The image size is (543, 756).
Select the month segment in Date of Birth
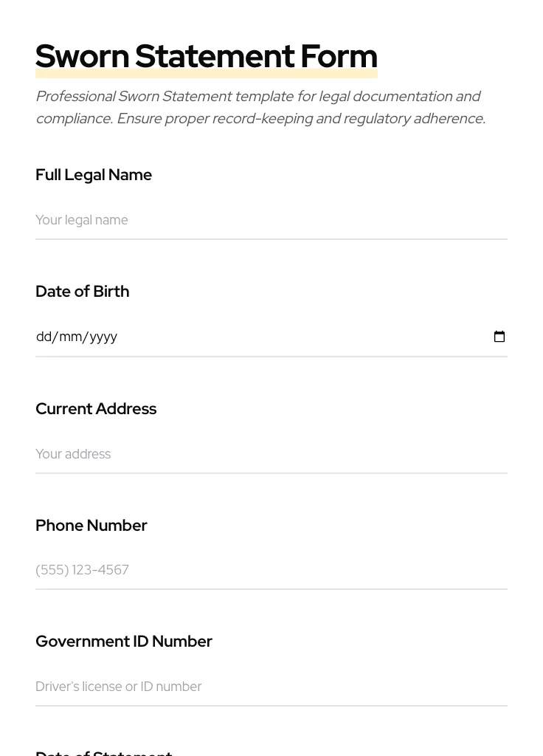click(70, 337)
